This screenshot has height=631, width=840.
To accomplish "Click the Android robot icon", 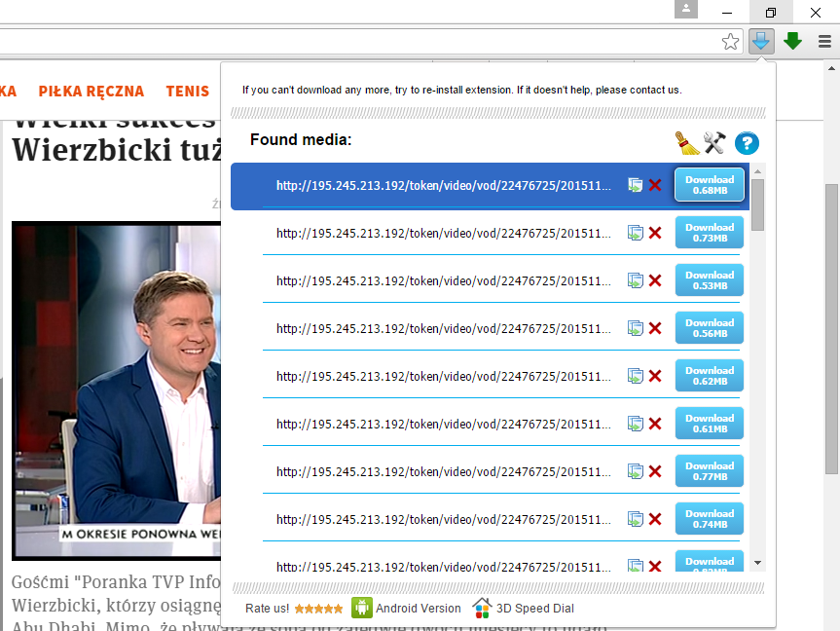I will click(x=362, y=608).
